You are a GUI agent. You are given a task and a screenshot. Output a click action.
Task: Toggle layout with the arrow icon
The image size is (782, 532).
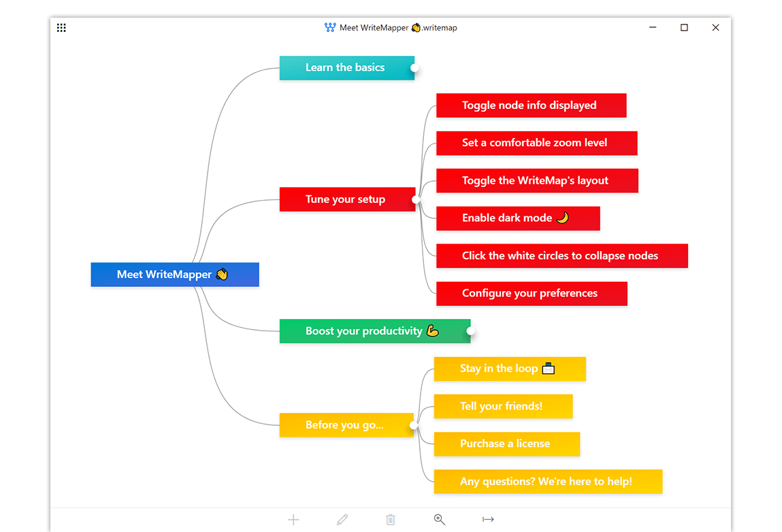tap(488, 520)
